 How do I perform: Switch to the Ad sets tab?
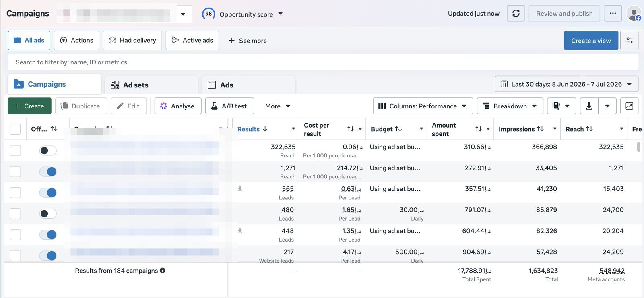(151, 85)
